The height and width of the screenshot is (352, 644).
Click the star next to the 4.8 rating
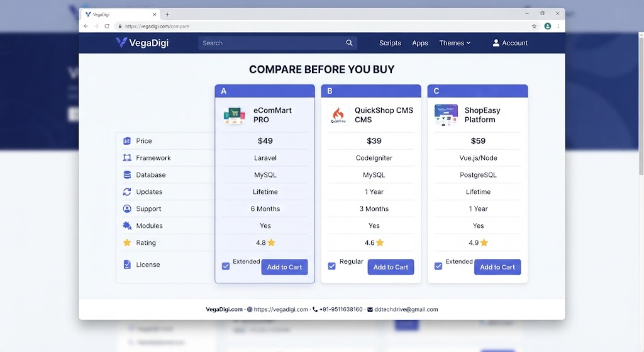[x=271, y=242]
